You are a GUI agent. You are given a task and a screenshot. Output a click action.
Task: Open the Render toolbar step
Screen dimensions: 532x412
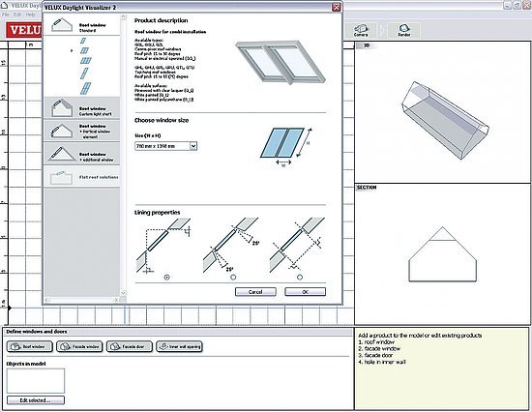coord(404,31)
